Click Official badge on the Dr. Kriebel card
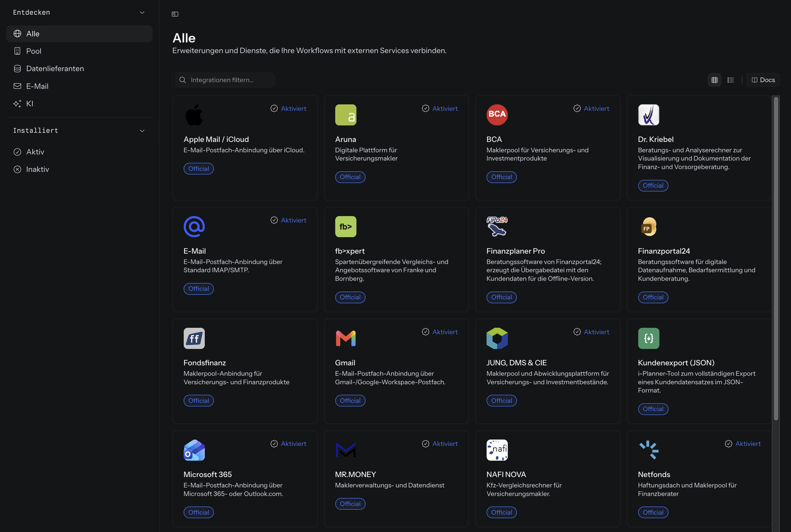This screenshot has height=532, width=791. click(653, 185)
